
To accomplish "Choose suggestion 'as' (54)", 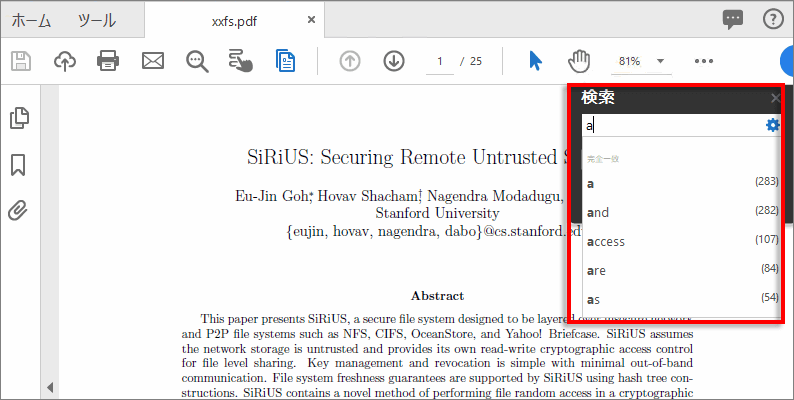I will (x=682, y=299).
